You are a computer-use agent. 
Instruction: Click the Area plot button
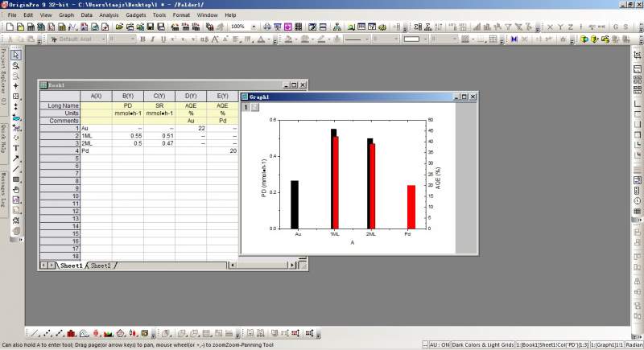click(109, 333)
